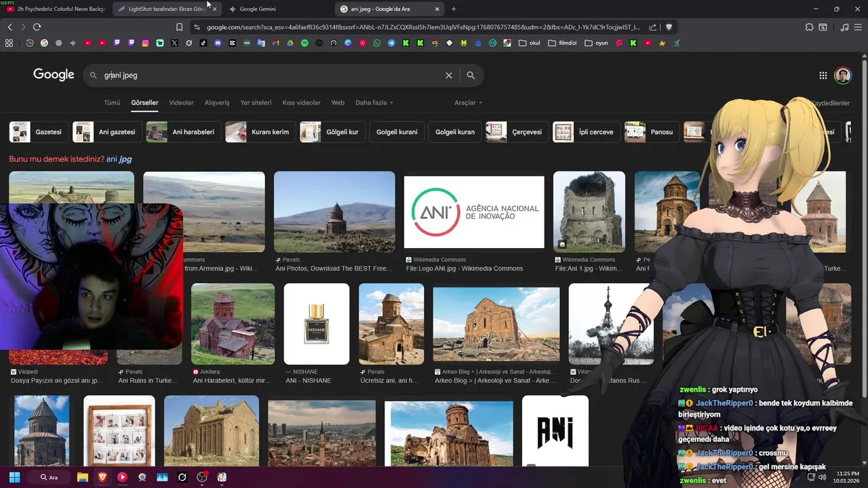
Task: Select the Panosu filter chip
Action: [x=652, y=132]
